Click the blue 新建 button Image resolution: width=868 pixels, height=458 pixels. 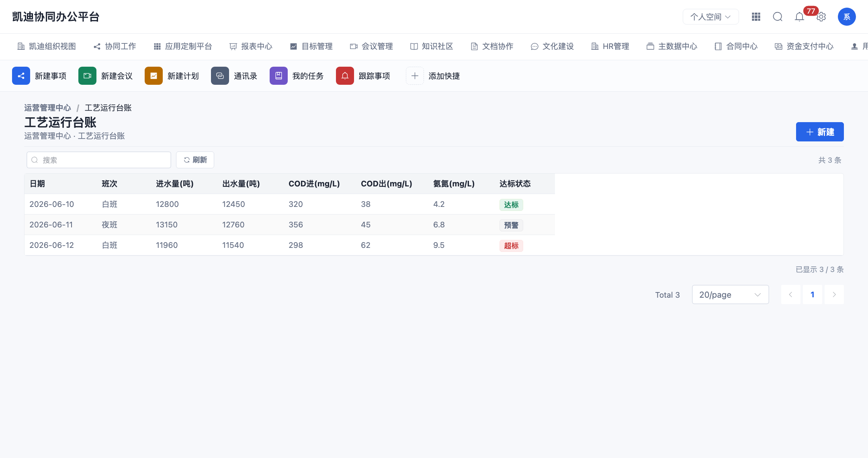(820, 132)
